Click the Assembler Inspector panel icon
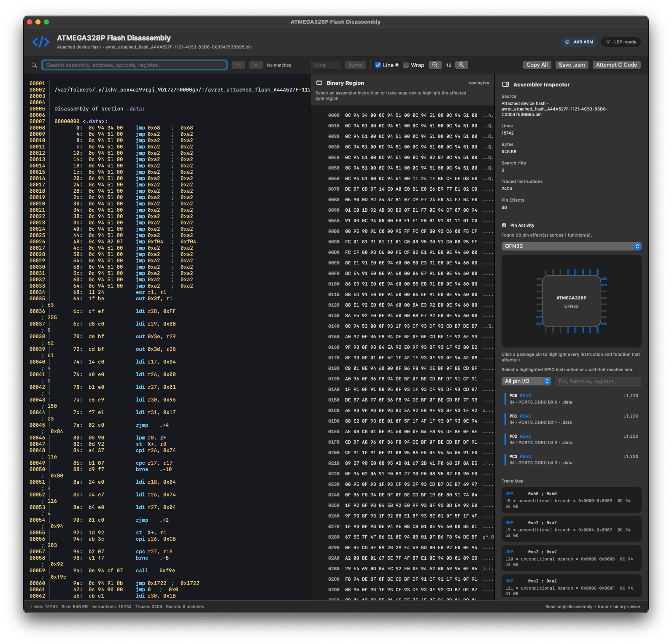The image size is (672, 644). [505, 85]
